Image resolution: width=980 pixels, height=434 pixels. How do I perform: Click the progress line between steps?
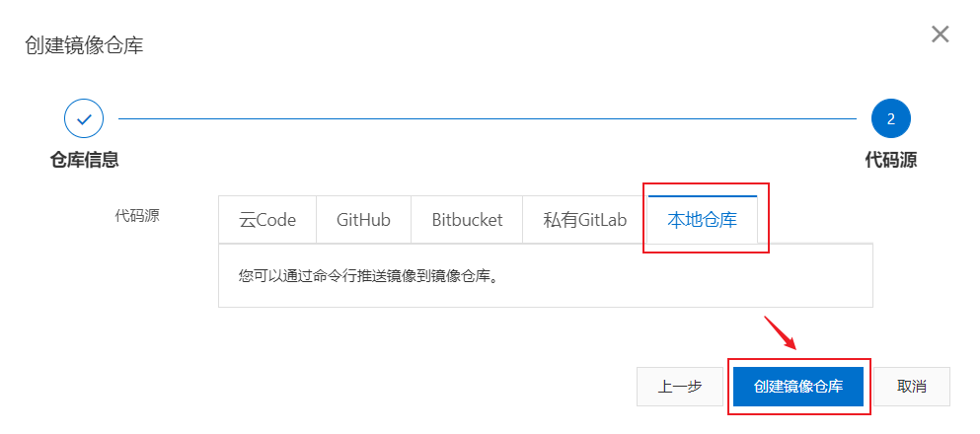[488, 118]
